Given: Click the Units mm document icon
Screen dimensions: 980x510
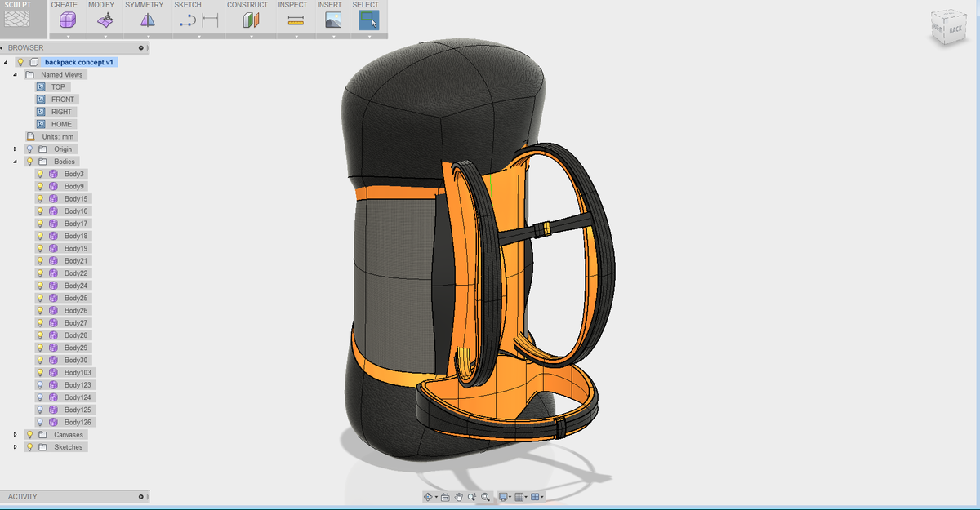Looking at the screenshot, I should (x=31, y=136).
